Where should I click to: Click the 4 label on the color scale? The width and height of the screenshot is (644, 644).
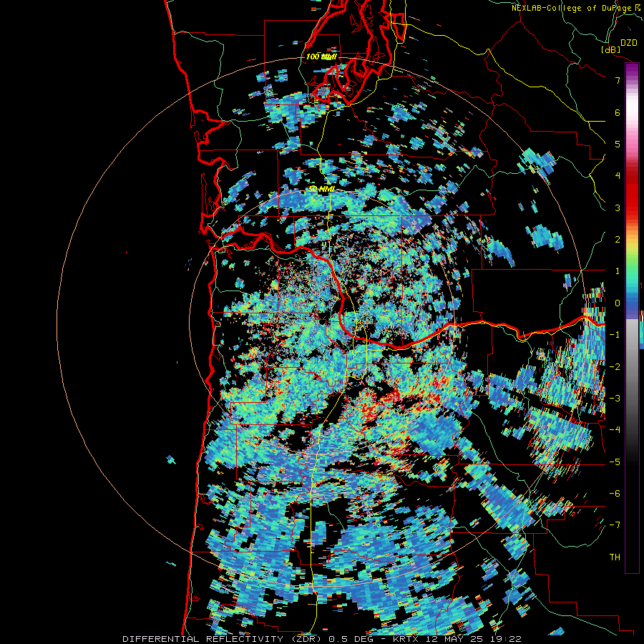[x=618, y=176]
